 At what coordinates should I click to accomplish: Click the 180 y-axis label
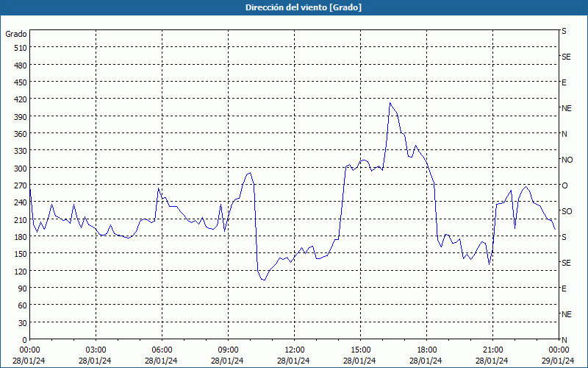point(21,237)
